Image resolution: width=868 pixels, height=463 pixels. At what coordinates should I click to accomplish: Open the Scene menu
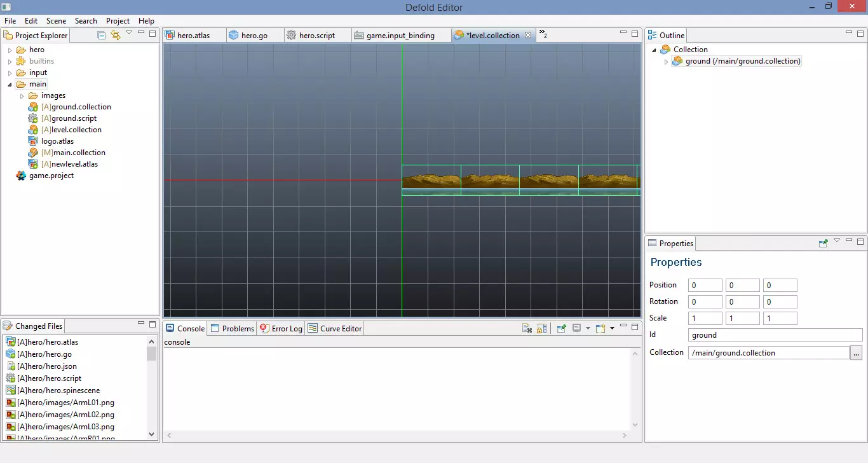point(56,21)
